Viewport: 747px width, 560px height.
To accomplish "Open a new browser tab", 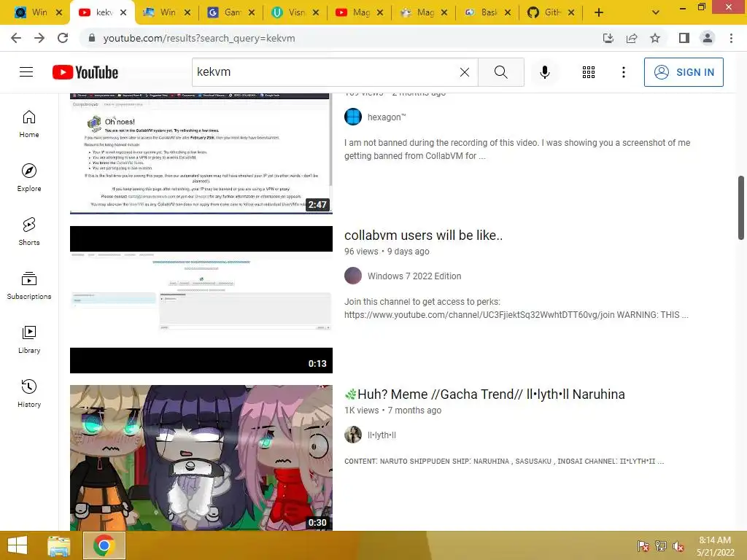I will [x=599, y=12].
